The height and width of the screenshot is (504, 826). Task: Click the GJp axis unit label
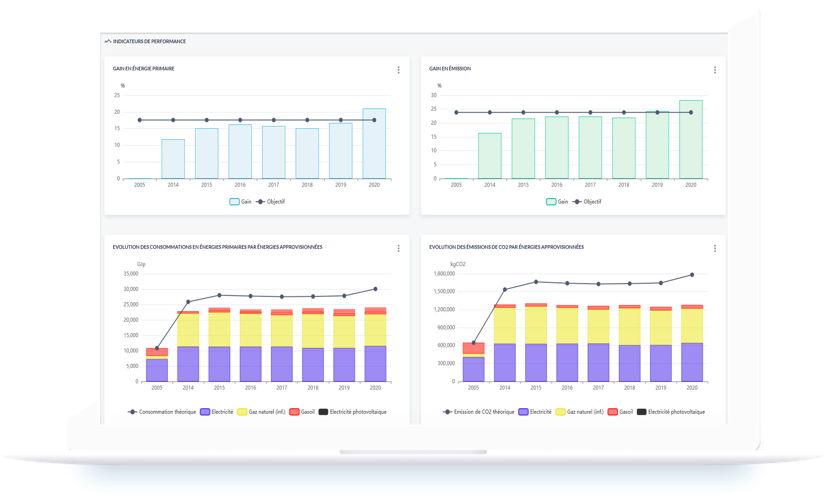pos(141,264)
